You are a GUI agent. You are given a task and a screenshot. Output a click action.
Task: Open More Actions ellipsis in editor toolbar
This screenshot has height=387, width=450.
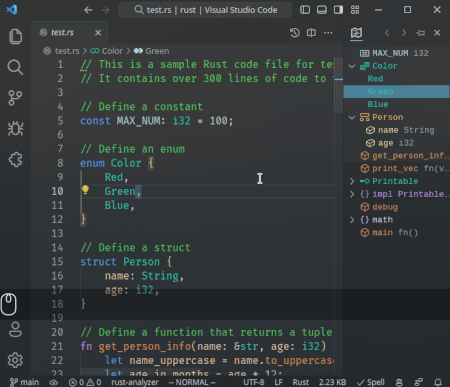328,33
